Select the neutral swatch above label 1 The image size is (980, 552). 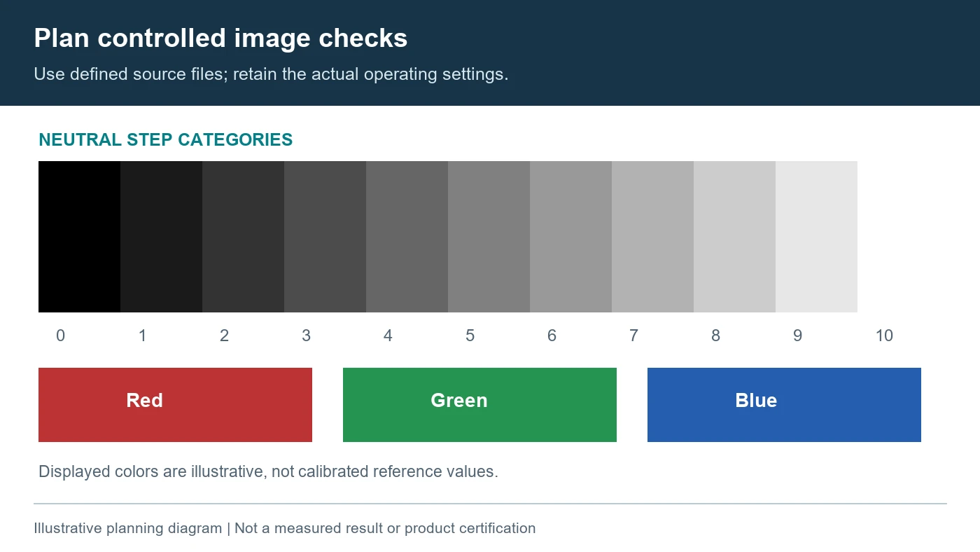[x=161, y=237]
